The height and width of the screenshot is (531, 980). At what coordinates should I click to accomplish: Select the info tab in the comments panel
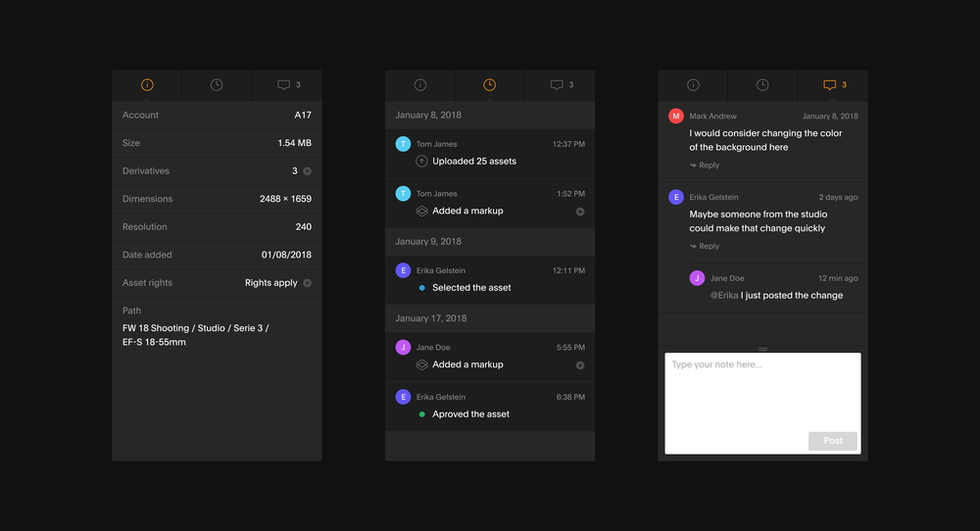(x=693, y=85)
